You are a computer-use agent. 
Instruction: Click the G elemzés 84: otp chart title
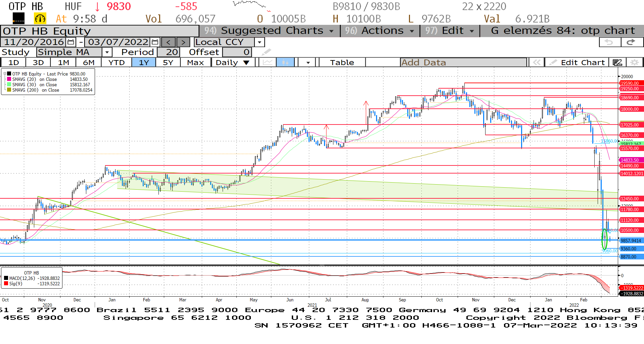click(x=563, y=31)
